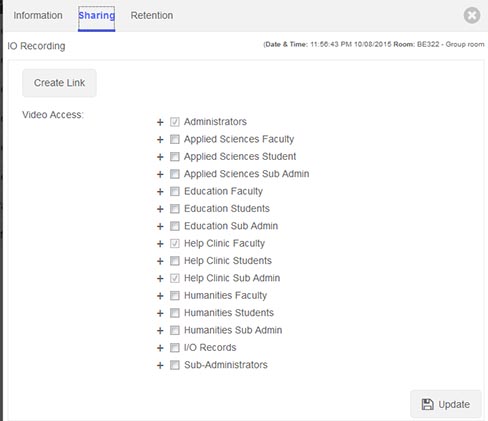The width and height of the screenshot is (488, 421).
Task: Expand the Education Sub Admin group
Action: click(160, 226)
